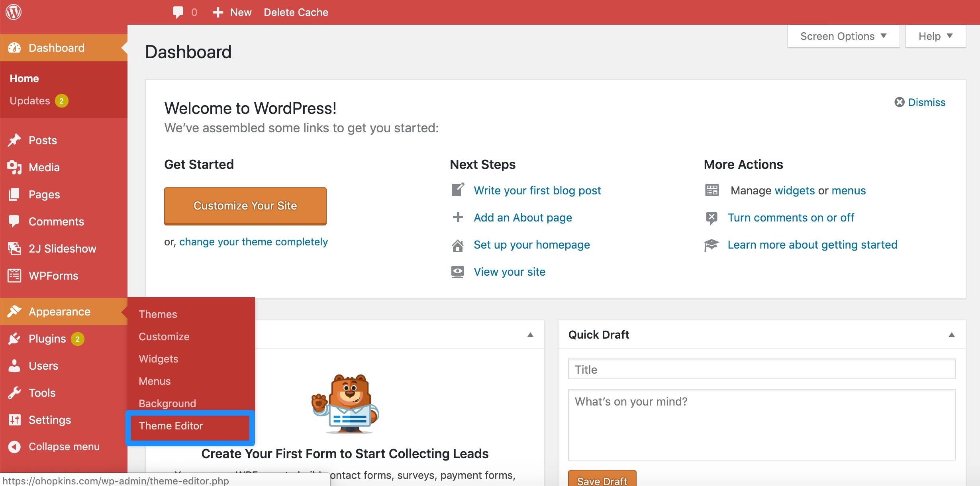This screenshot has width=980, height=486.
Task: Click the WPForms bear mascot image
Action: [345, 404]
